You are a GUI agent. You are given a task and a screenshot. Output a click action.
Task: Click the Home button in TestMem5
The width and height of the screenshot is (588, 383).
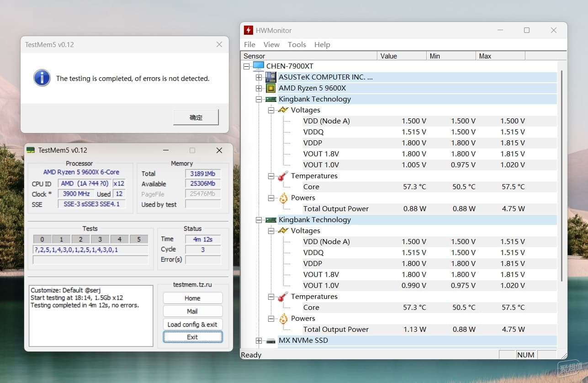coord(192,298)
